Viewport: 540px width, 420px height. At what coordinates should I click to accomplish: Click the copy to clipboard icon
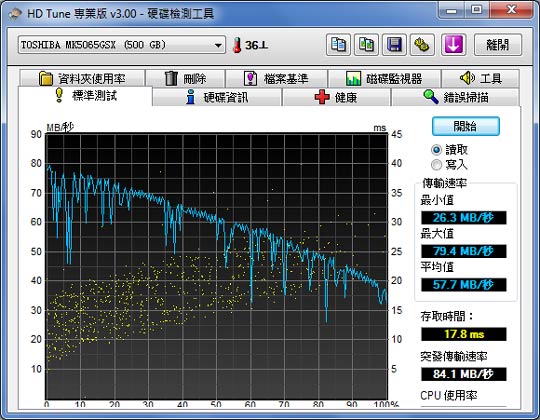pyautogui.click(x=338, y=45)
